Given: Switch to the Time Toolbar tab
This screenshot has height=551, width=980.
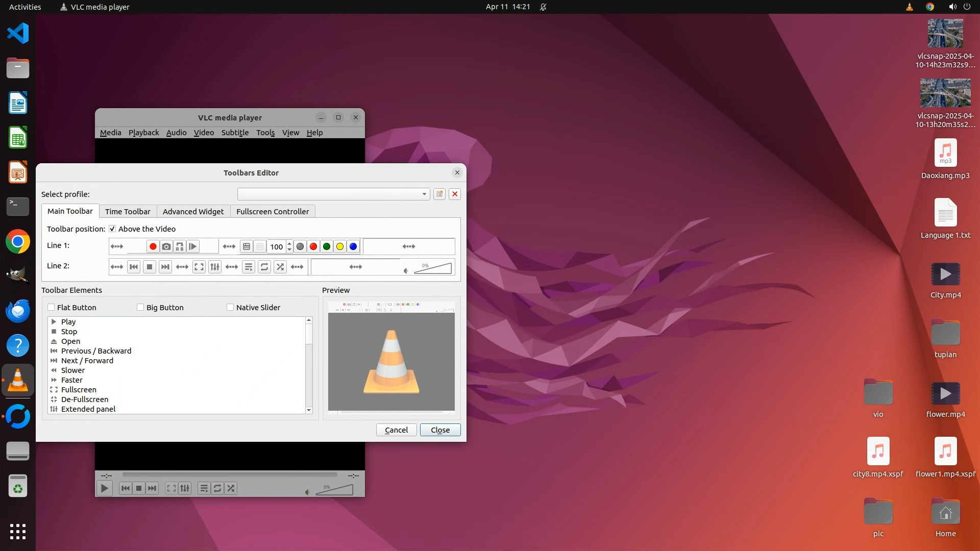Looking at the screenshot, I should (128, 211).
